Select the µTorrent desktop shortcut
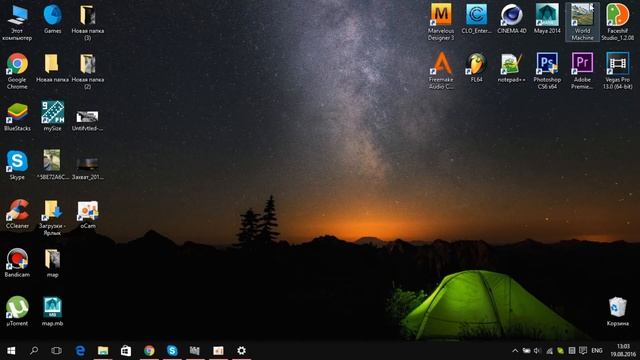Image resolution: width=640 pixels, height=360 pixels. pyautogui.click(x=17, y=311)
